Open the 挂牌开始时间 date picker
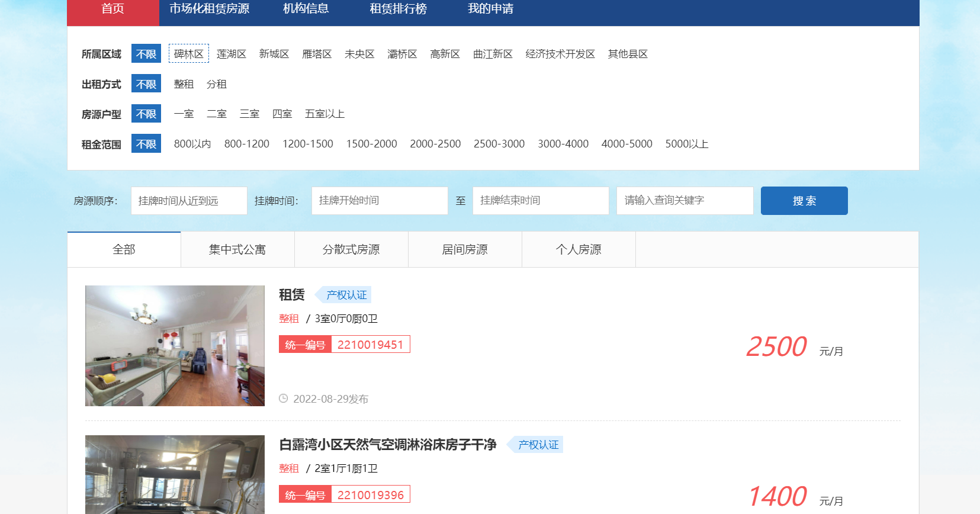 pos(379,201)
